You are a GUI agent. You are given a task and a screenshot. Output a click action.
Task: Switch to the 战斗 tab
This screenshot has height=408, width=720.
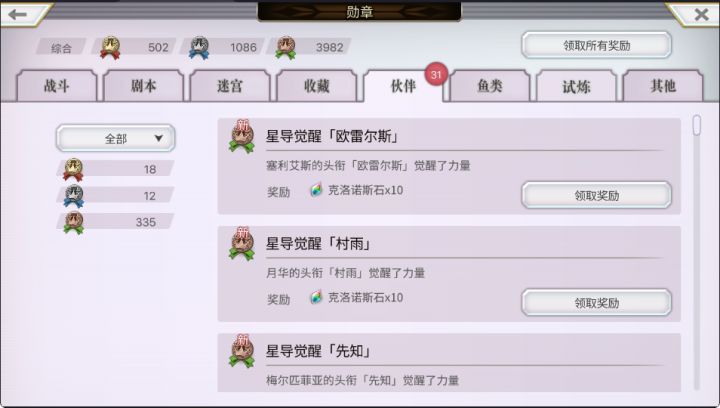(x=56, y=86)
